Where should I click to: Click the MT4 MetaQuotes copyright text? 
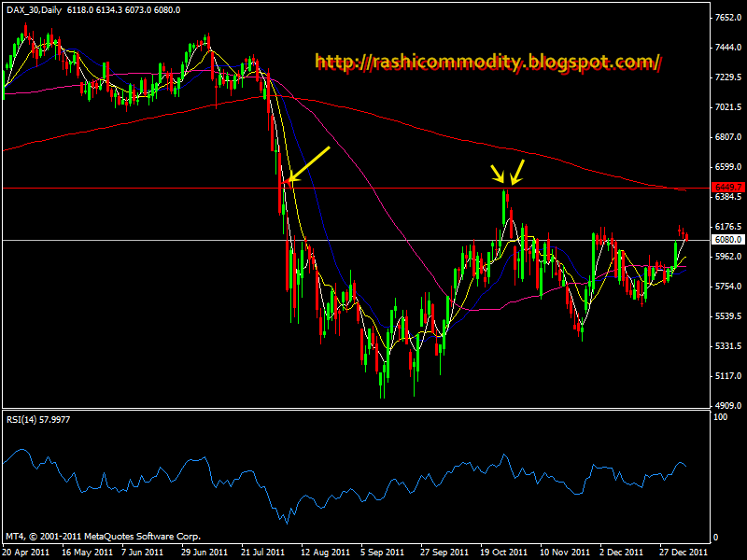[104, 537]
